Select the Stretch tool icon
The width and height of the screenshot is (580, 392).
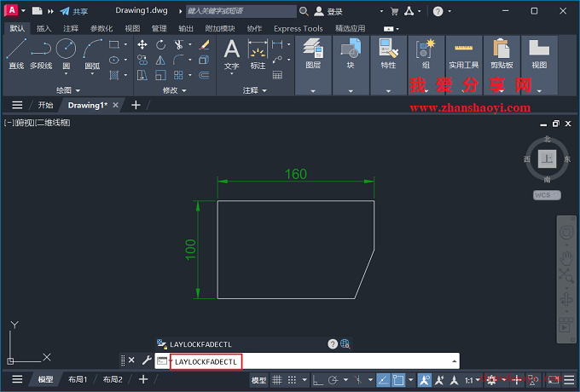(x=142, y=75)
